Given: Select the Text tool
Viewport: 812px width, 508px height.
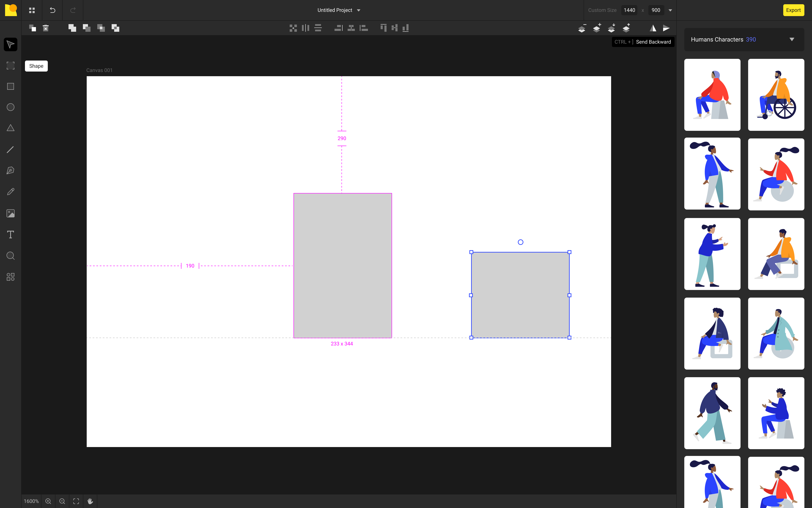Looking at the screenshot, I should [10, 235].
